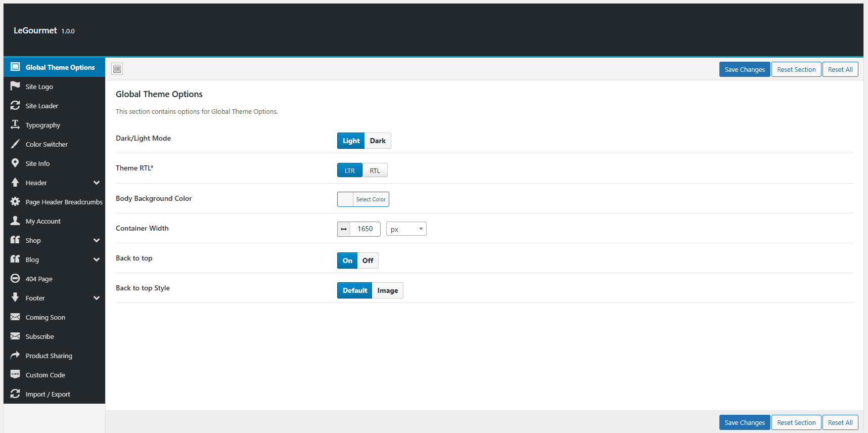The height and width of the screenshot is (433, 868).
Task: Click the My Account person icon
Action: click(x=15, y=221)
